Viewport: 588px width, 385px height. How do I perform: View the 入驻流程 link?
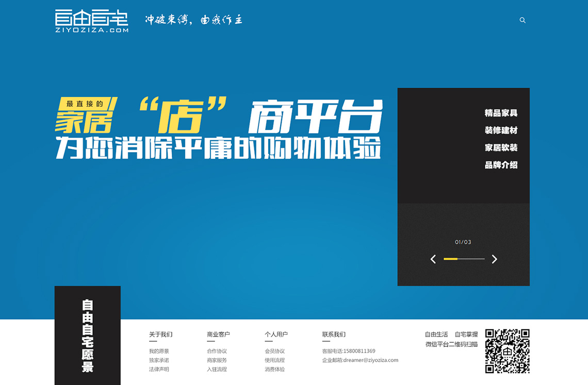pyautogui.click(x=217, y=369)
